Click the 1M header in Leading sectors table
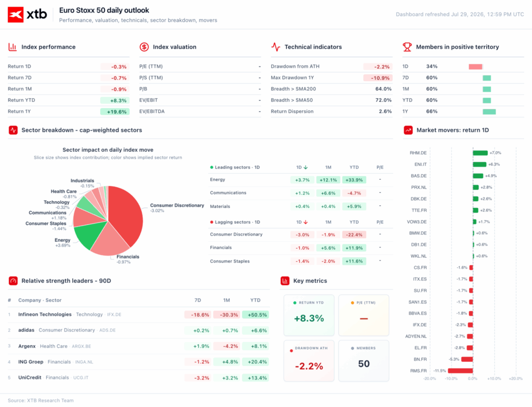Viewport: 532px width, 407px height. tap(328, 167)
